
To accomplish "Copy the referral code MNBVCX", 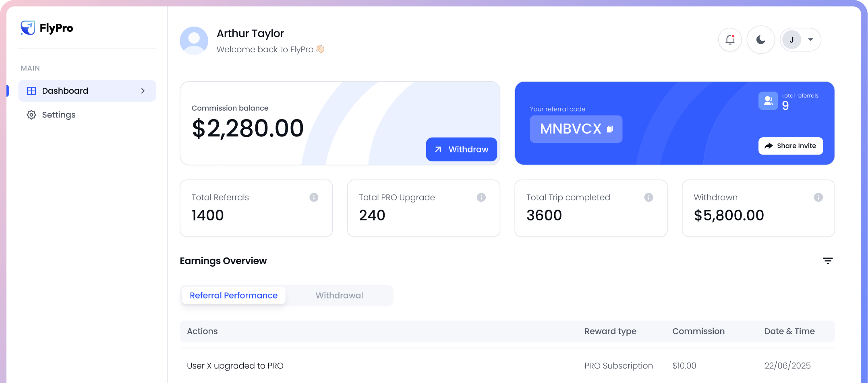I will click(x=610, y=129).
